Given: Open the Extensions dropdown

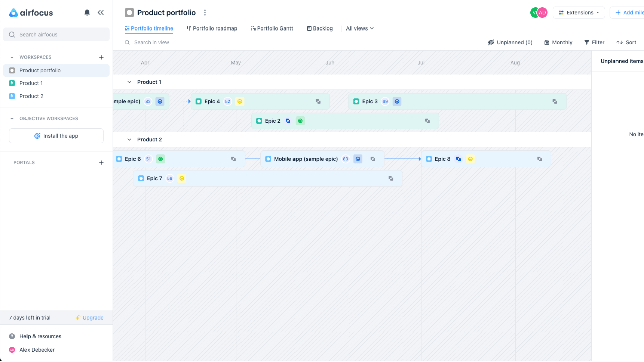Looking at the screenshot, I should coord(579,13).
